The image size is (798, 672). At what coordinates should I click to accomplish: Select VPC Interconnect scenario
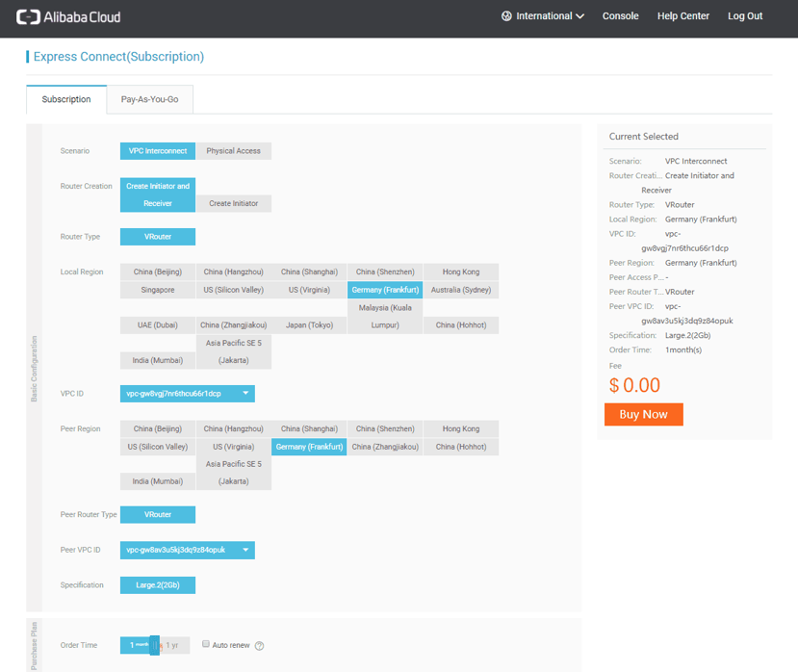[x=158, y=151]
